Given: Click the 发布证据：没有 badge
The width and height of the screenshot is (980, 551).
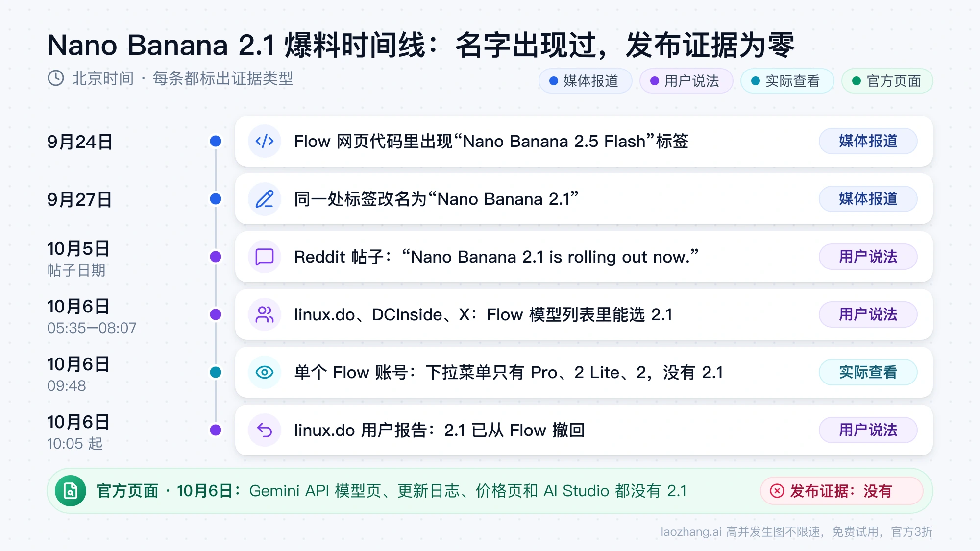Looking at the screenshot, I should coord(841,491).
